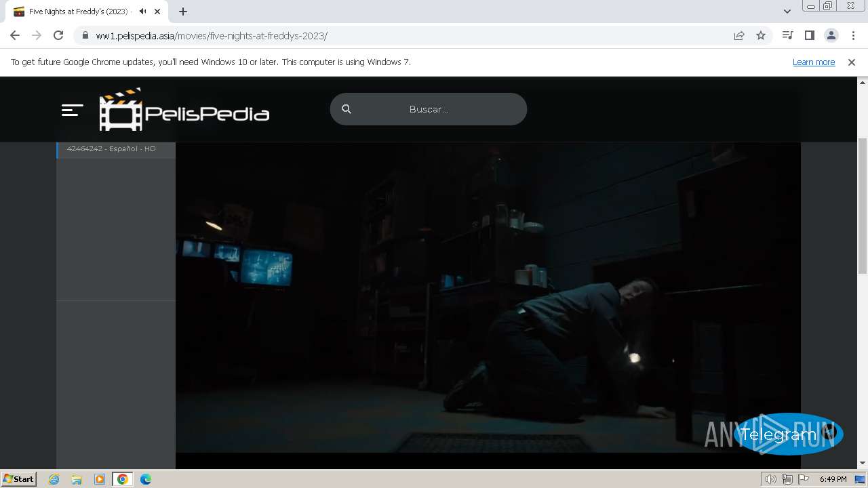The width and height of the screenshot is (868, 488).
Task: Open Chrome profile avatar
Action: coord(831,35)
